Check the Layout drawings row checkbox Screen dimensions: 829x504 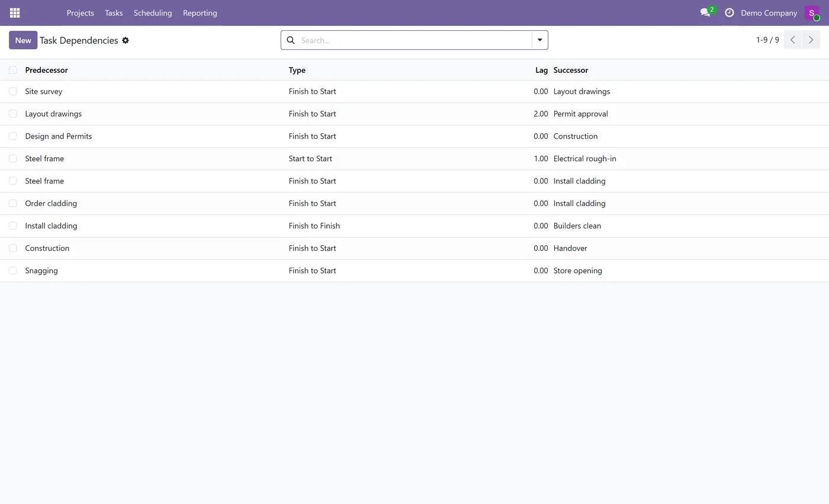point(13,114)
